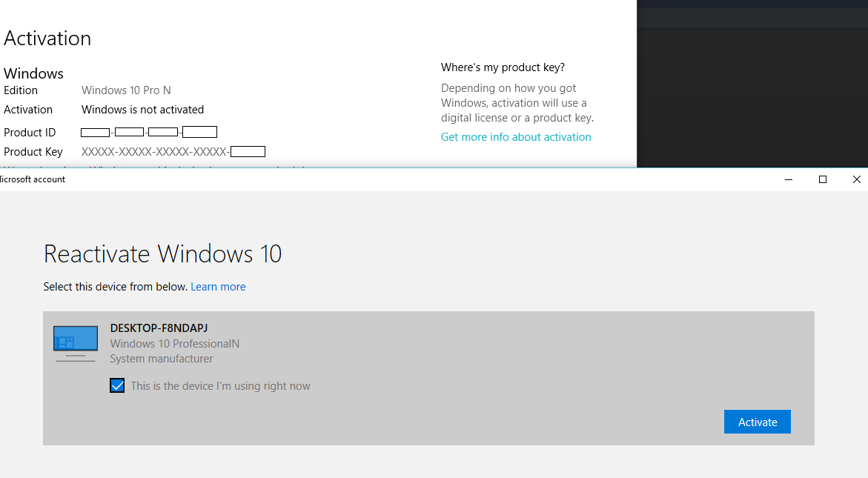Image resolution: width=868 pixels, height=478 pixels.
Task: Click the Activation label above Product ID
Action: pyautogui.click(x=28, y=110)
